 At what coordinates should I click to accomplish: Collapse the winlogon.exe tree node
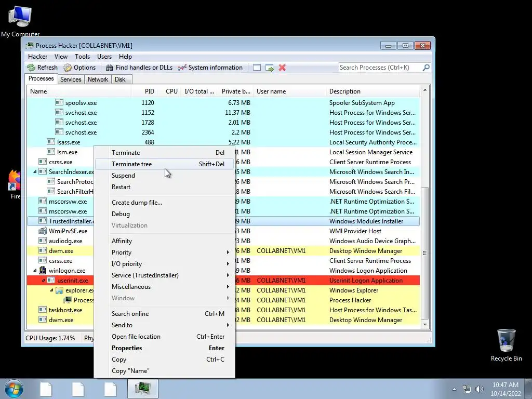35,270
